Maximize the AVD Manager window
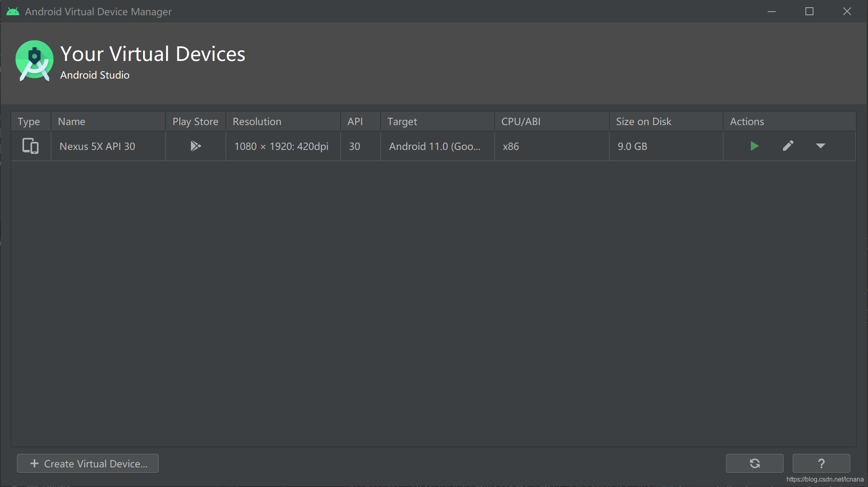Image resolution: width=868 pixels, height=487 pixels. (809, 12)
